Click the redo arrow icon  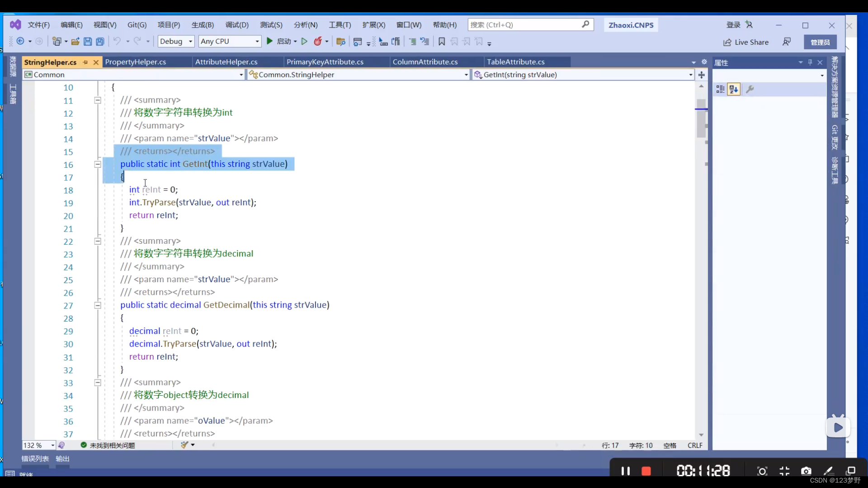tap(137, 41)
